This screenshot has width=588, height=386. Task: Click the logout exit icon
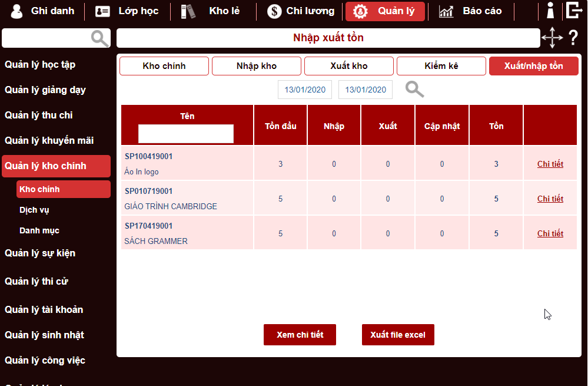[x=574, y=11]
